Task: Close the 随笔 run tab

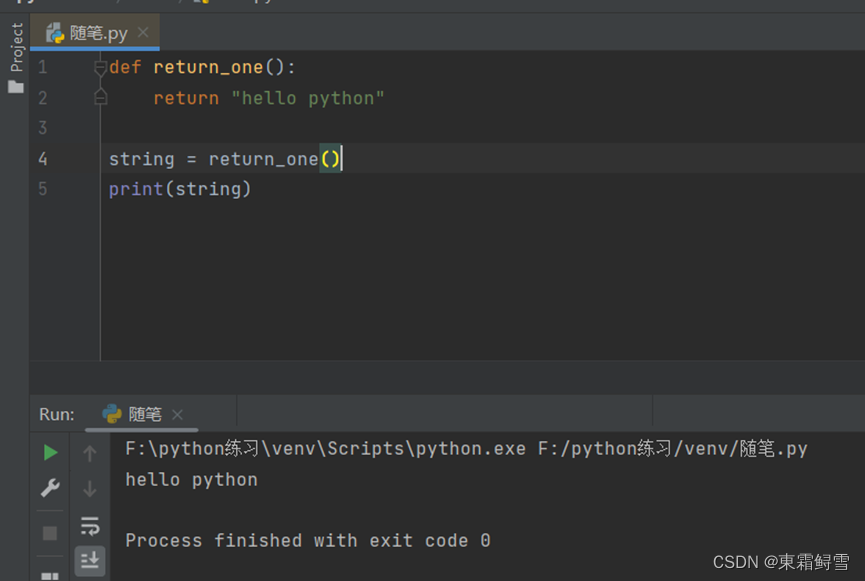Action: point(177,414)
